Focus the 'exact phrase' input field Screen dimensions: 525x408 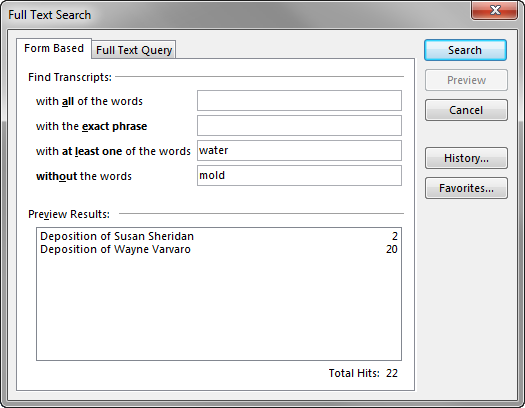coord(299,126)
